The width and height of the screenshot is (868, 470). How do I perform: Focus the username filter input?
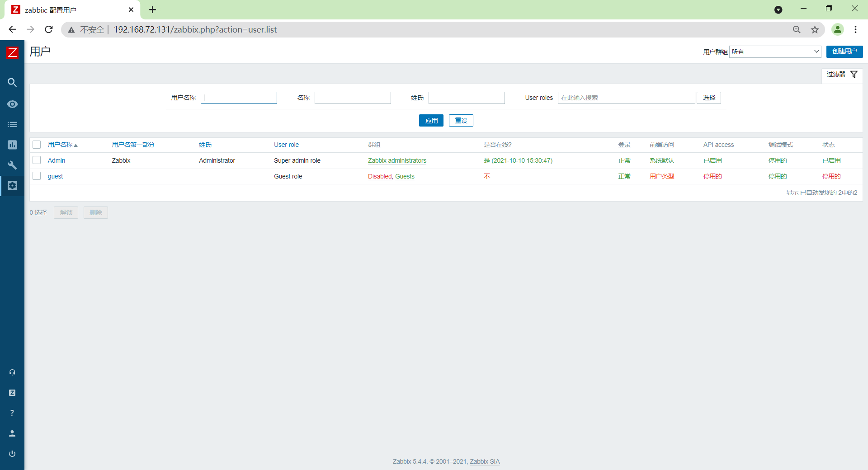tap(239, 98)
